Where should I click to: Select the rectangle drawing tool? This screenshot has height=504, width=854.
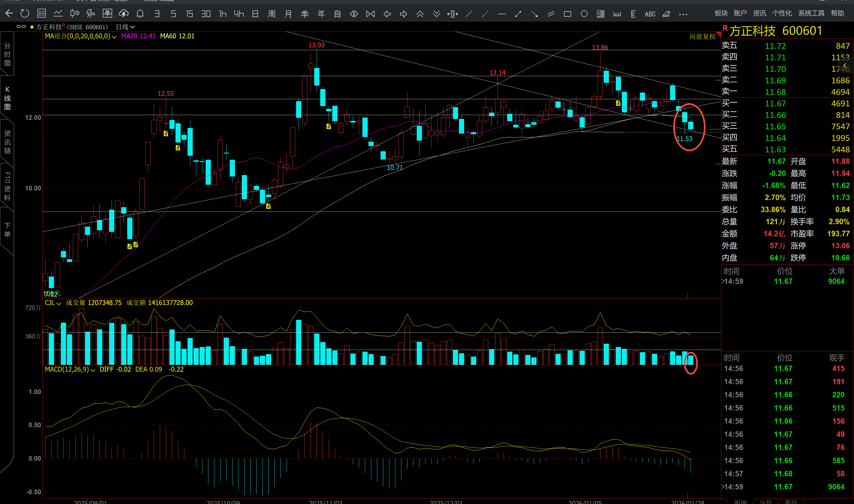coord(567,14)
